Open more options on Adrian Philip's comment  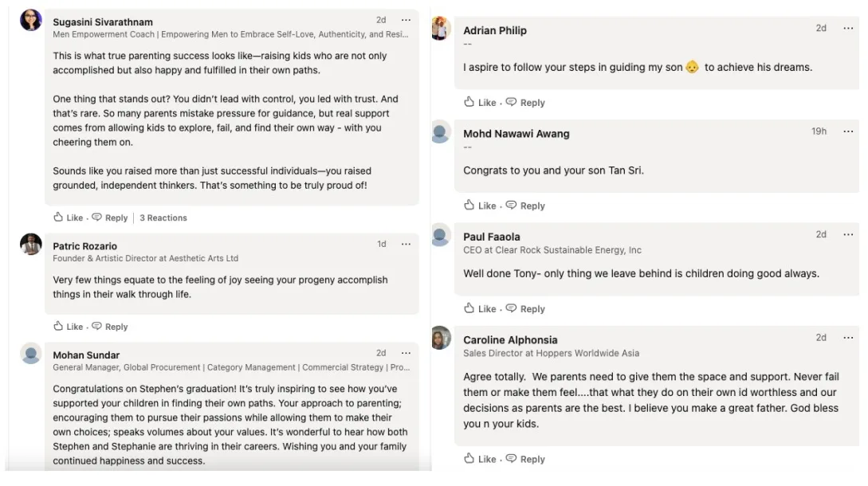(x=848, y=28)
